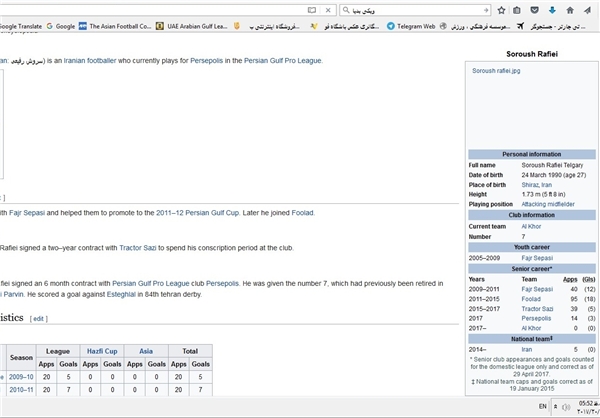Click the 'League' table column header
The image size is (600, 418).
58,351
